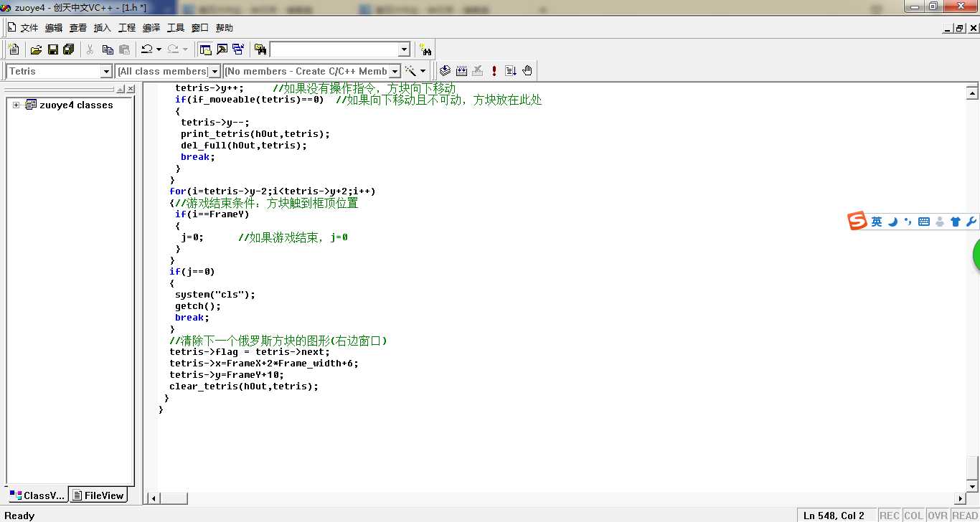
Task: Click Sogou punctuation mode icon
Action: pyautogui.click(x=908, y=222)
